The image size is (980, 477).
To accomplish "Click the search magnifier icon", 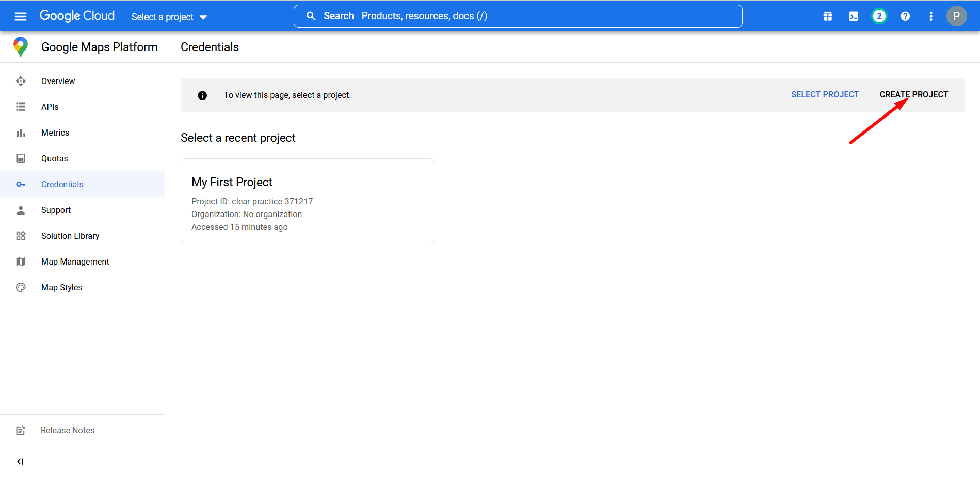I will tap(311, 16).
